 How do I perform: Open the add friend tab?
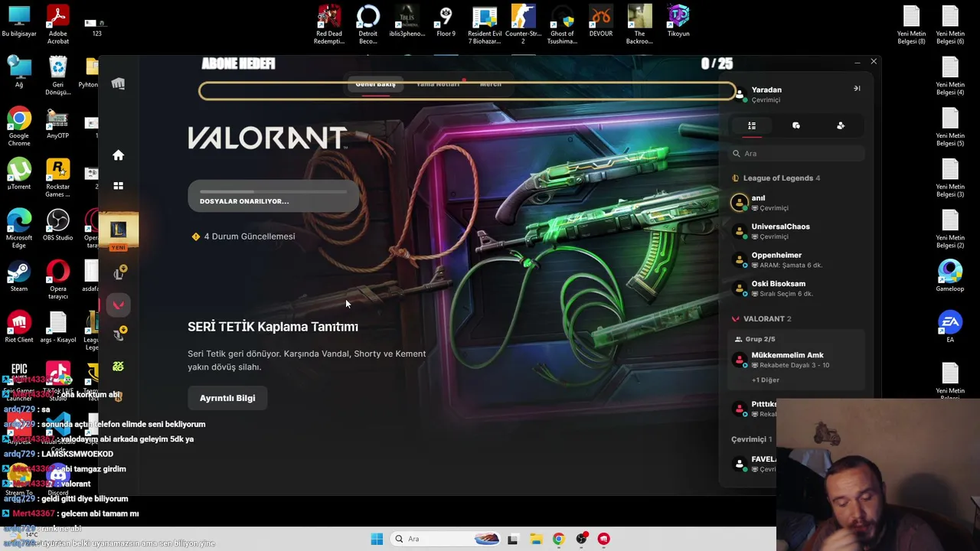[841, 126]
